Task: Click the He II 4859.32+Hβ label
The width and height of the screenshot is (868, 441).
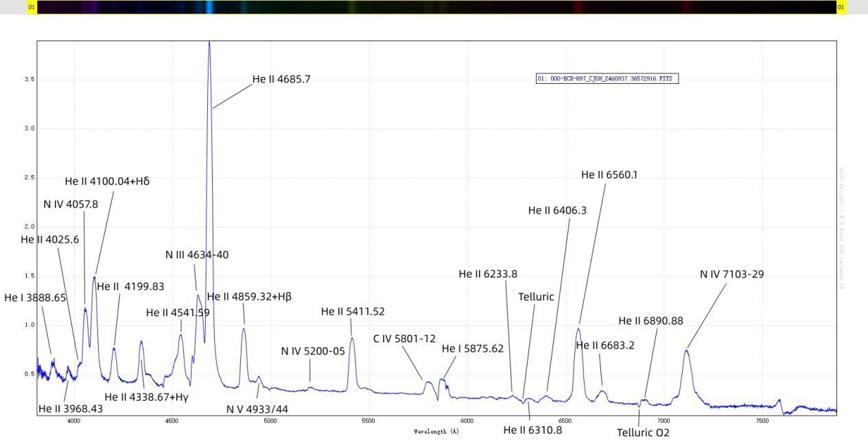Action: click(x=249, y=296)
